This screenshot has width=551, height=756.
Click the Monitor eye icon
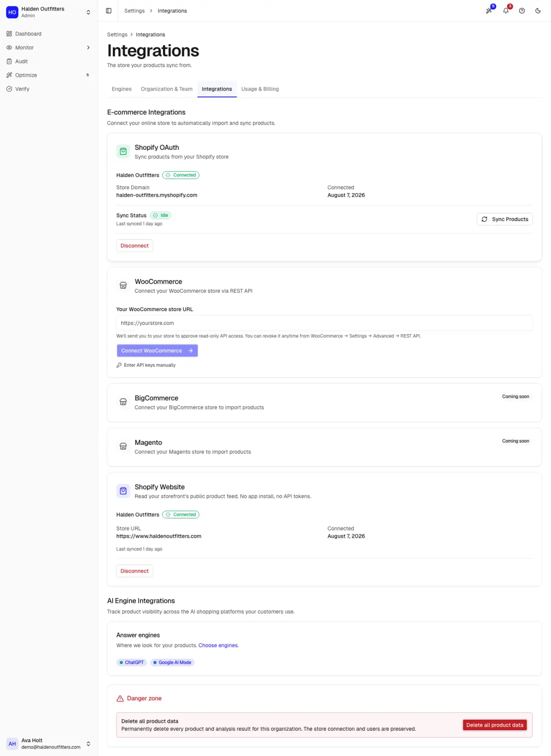[x=9, y=48]
